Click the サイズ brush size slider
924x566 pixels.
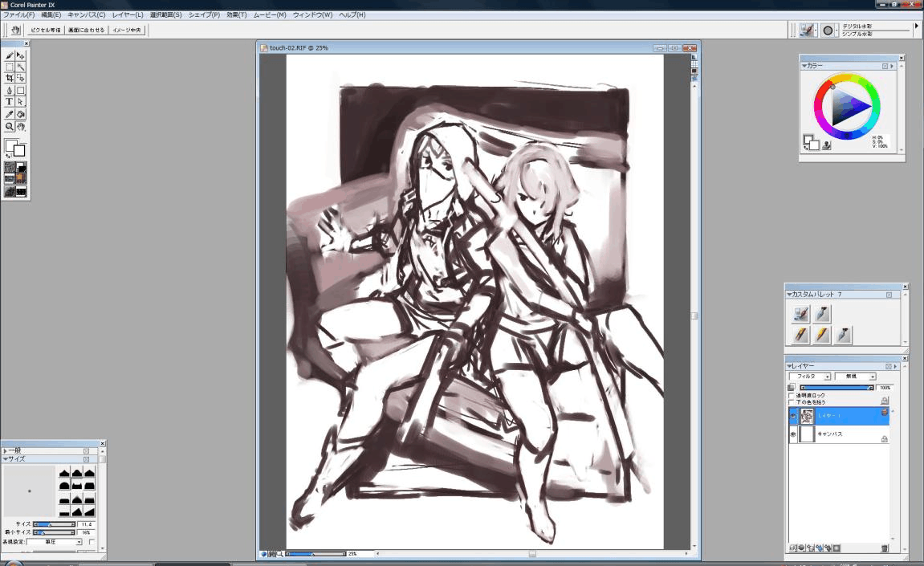tap(53, 524)
